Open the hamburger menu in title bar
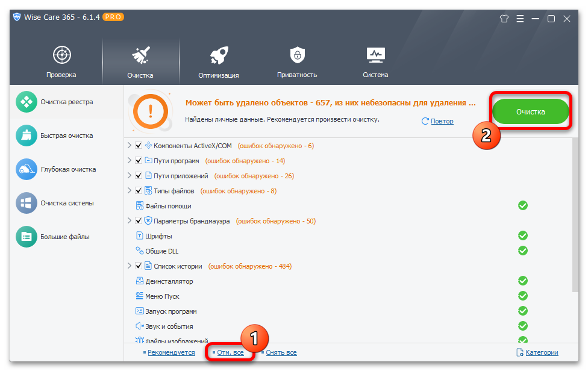 520,18
